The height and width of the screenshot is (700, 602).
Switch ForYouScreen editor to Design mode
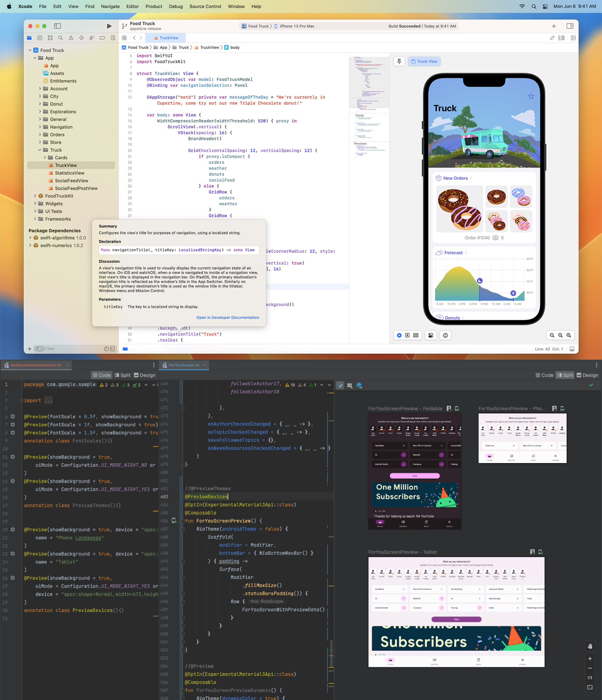[587, 375]
